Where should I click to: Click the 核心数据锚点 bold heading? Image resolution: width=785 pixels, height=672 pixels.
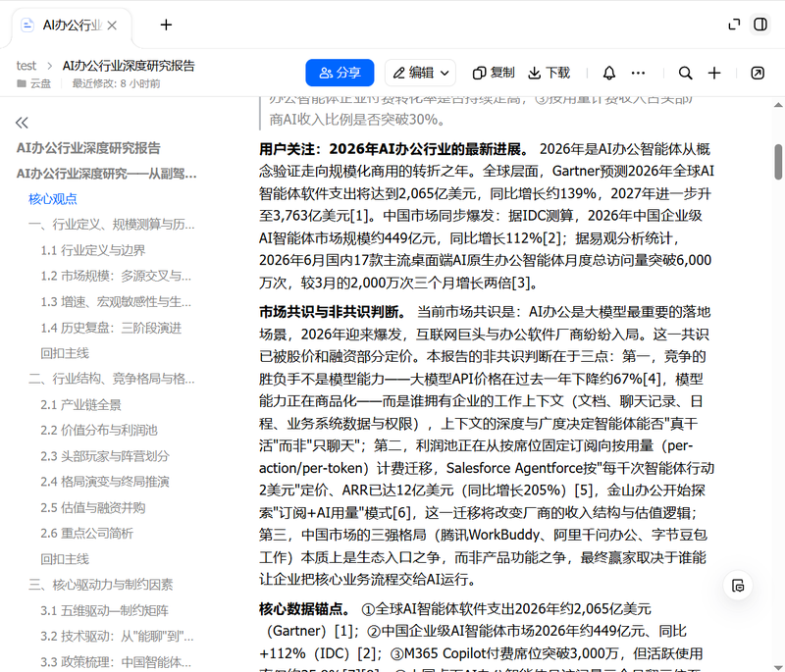[x=304, y=609]
